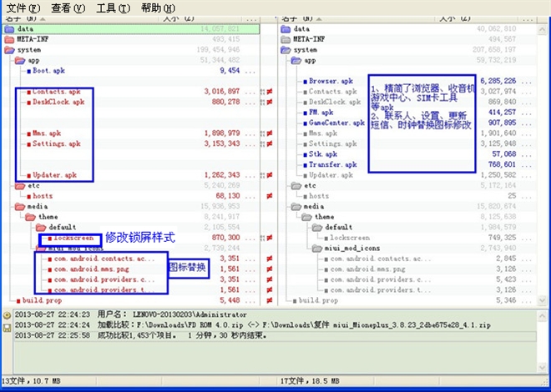Click the not-equal icon on Contacts.apk row

[x=269, y=92]
